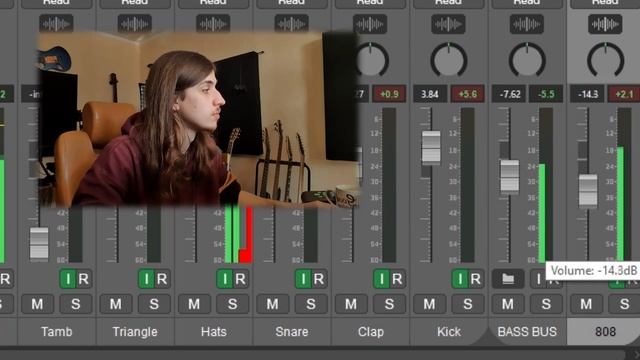Toggle input monitor on Hats channel

224,279
